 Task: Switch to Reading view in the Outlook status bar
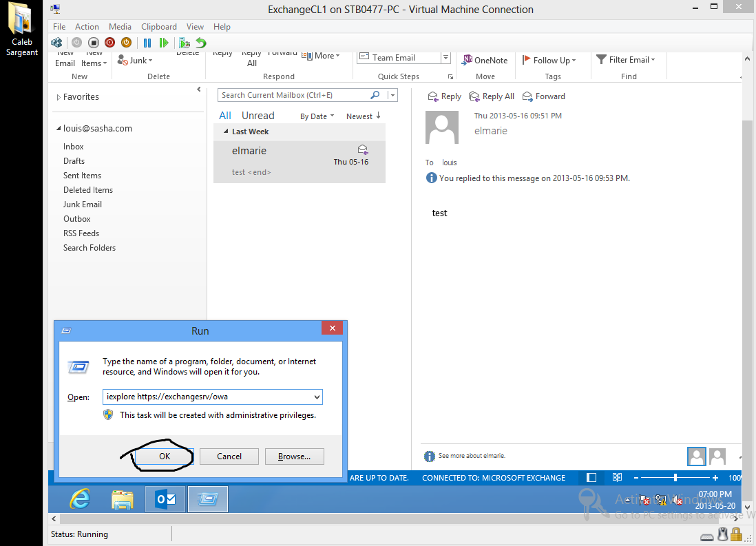[x=617, y=478]
